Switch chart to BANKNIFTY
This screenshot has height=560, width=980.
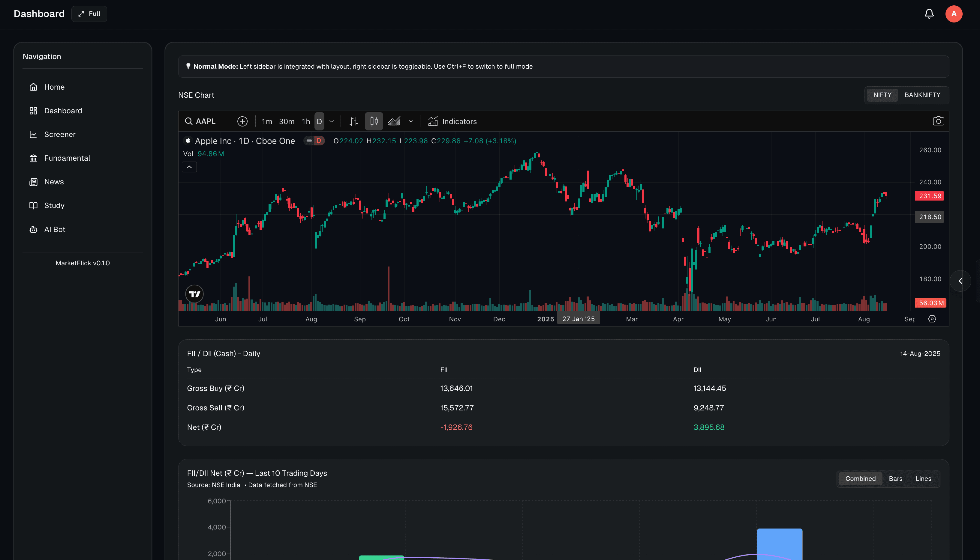tap(922, 95)
